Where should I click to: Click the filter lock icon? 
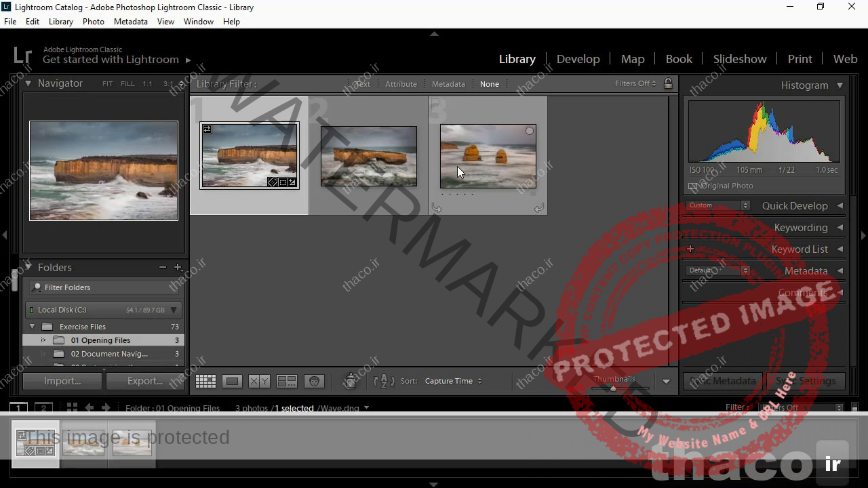point(668,83)
